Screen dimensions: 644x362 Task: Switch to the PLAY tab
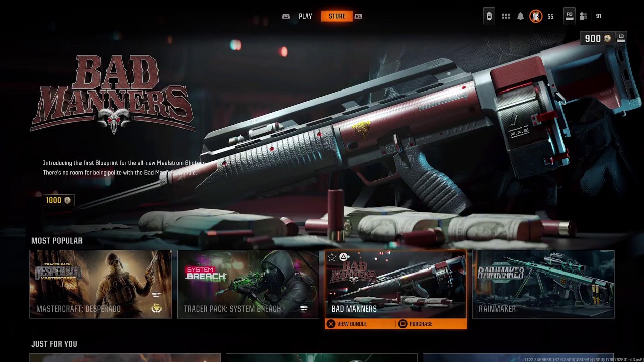[x=305, y=16]
